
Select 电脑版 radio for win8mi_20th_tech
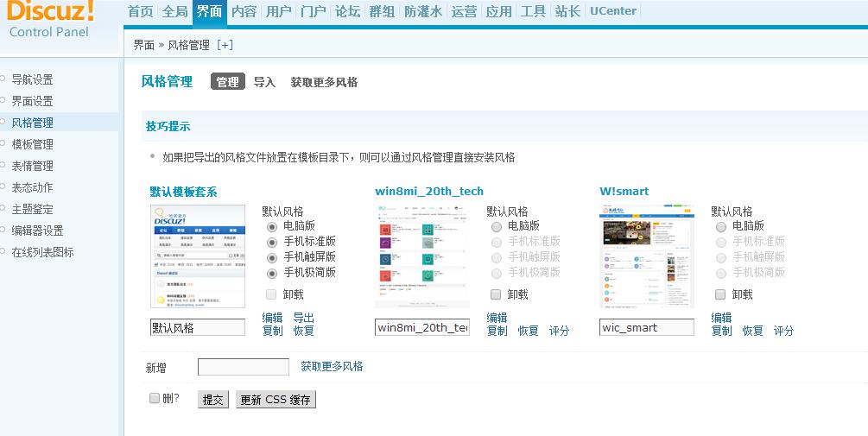click(x=497, y=227)
